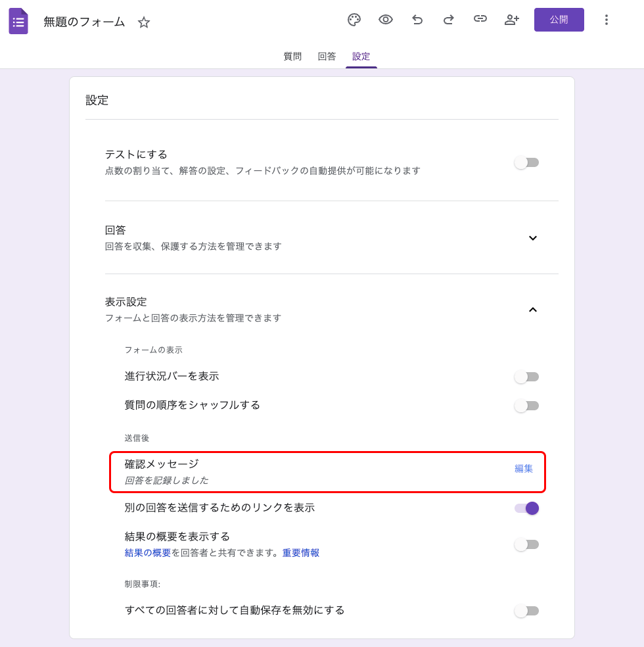Turn on 進行状況バーを表示

(526, 376)
